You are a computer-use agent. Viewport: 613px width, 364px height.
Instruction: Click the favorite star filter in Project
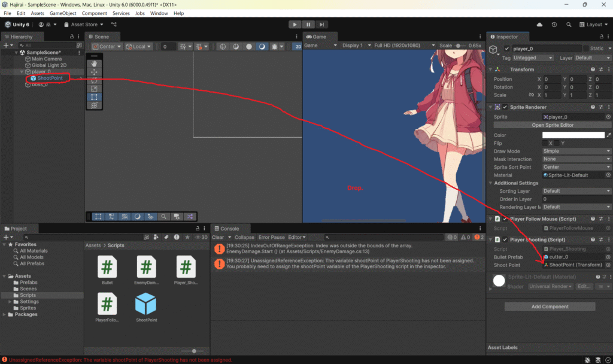point(187,237)
